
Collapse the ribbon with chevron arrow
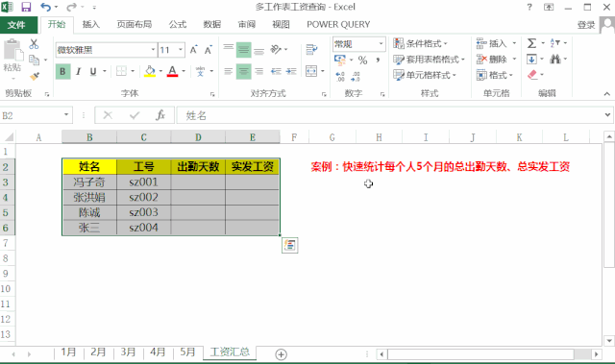coord(606,94)
